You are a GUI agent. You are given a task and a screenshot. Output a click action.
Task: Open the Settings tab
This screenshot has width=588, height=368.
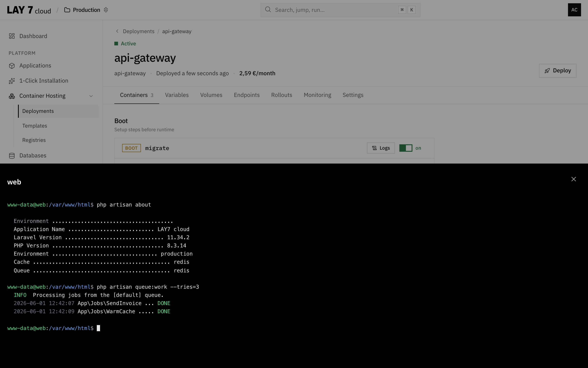click(x=353, y=95)
